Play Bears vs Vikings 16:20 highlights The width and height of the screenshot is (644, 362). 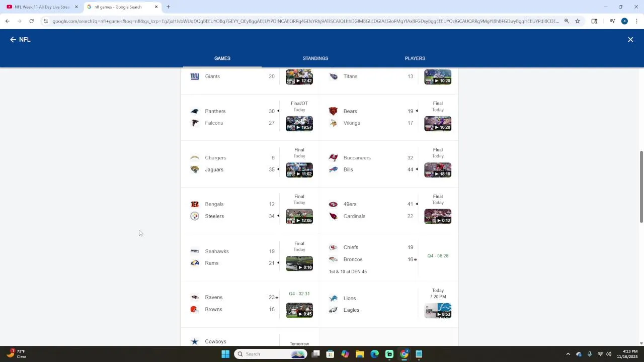point(438,123)
